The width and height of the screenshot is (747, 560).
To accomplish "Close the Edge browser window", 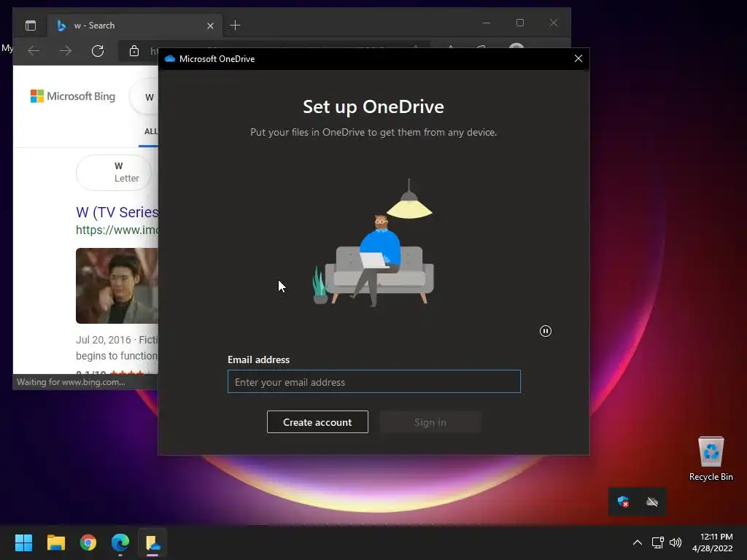I will point(553,23).
